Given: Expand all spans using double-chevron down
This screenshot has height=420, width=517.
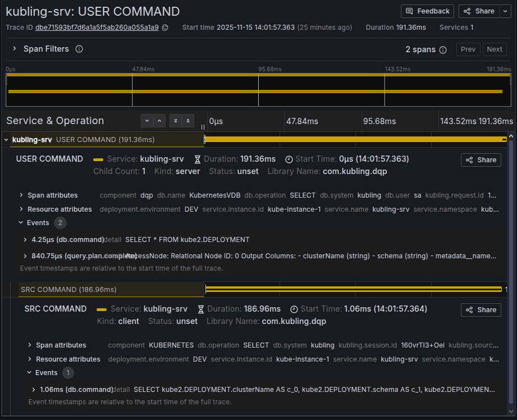Looking at the screenshot, I should pos(175,121).
